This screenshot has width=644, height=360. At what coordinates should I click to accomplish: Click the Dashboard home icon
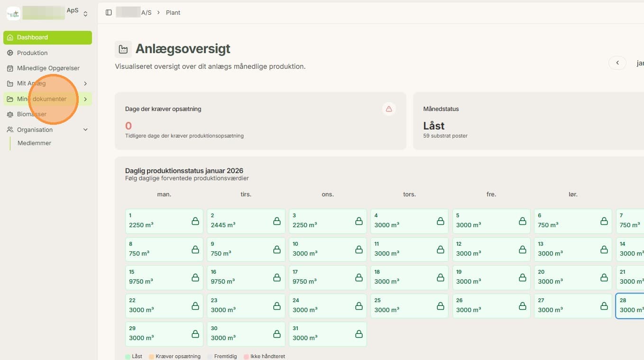(10, 37)
